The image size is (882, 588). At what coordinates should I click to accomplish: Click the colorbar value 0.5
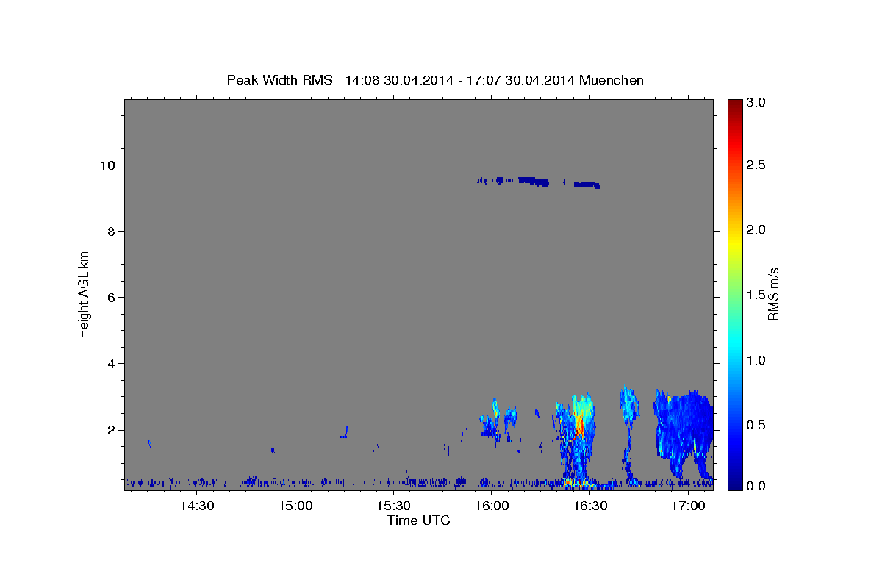756,425
